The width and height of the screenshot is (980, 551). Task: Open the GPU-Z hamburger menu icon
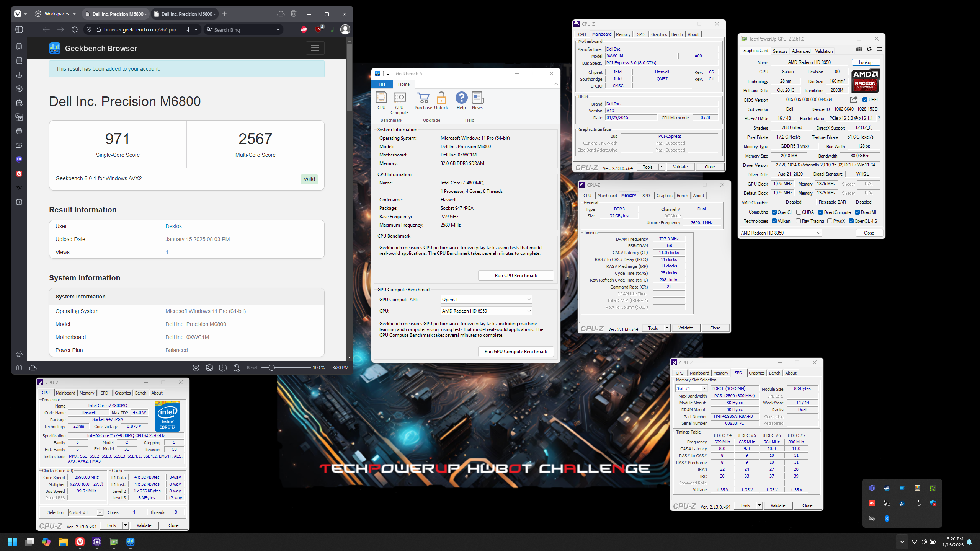click(879, 49)
